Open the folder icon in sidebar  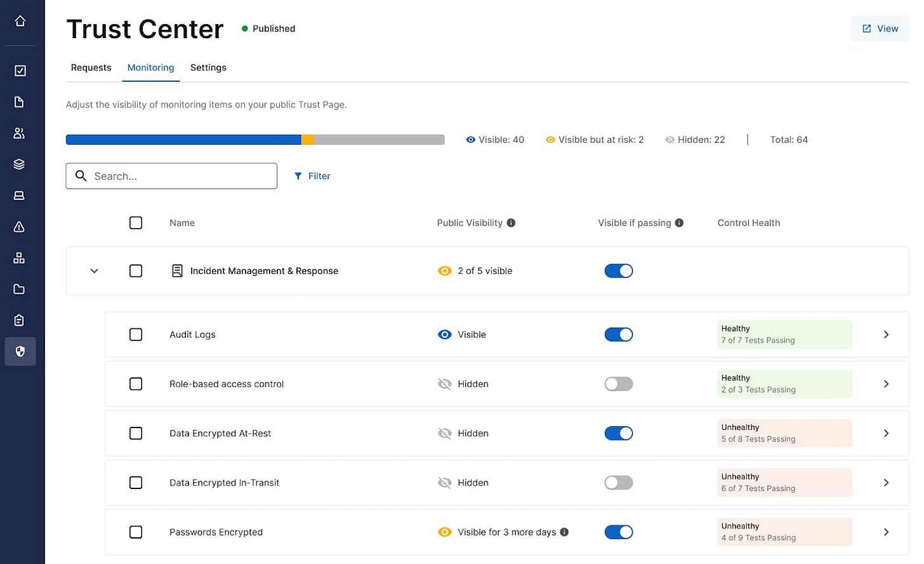20,289
